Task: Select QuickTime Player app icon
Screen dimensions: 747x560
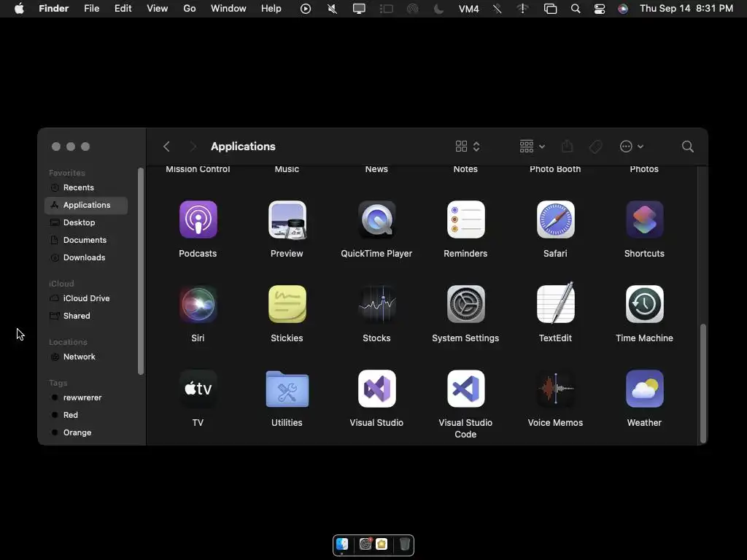Action: tap(377, 219)
